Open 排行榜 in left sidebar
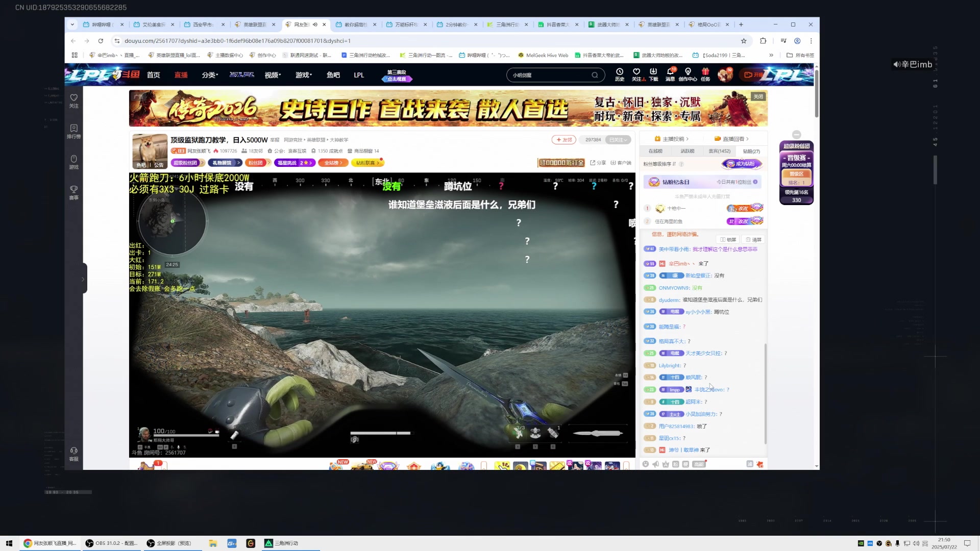The image size is (980, 551). pos(74,131)
